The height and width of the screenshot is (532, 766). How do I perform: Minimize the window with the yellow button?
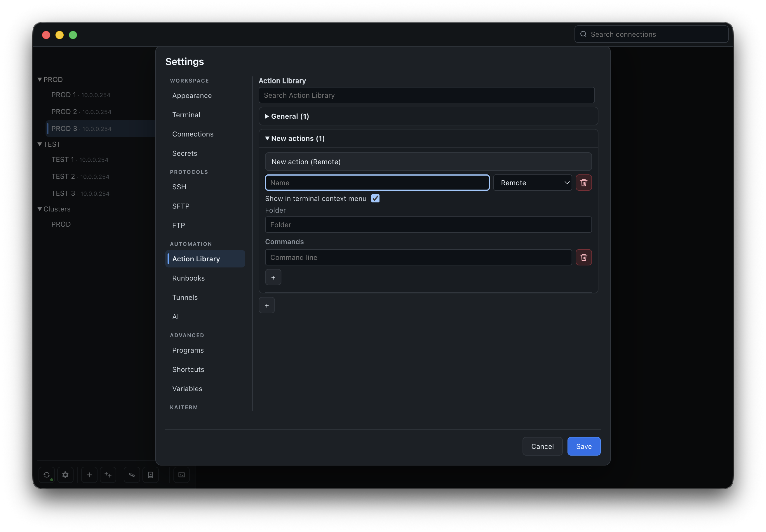(x=59, y=35)
